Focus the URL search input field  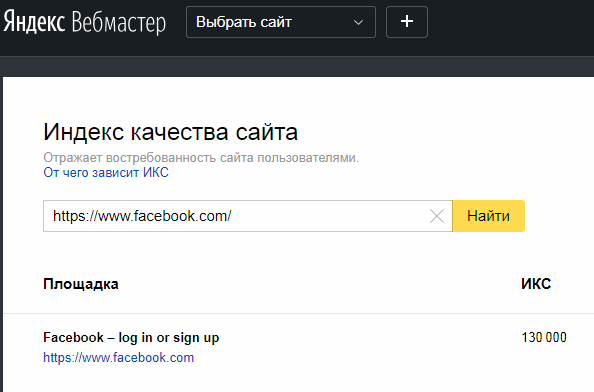tap(248, 216)
